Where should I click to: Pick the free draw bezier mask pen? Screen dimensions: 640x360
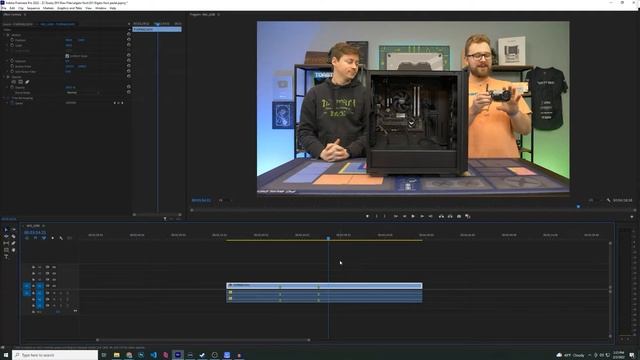[27, 82]
